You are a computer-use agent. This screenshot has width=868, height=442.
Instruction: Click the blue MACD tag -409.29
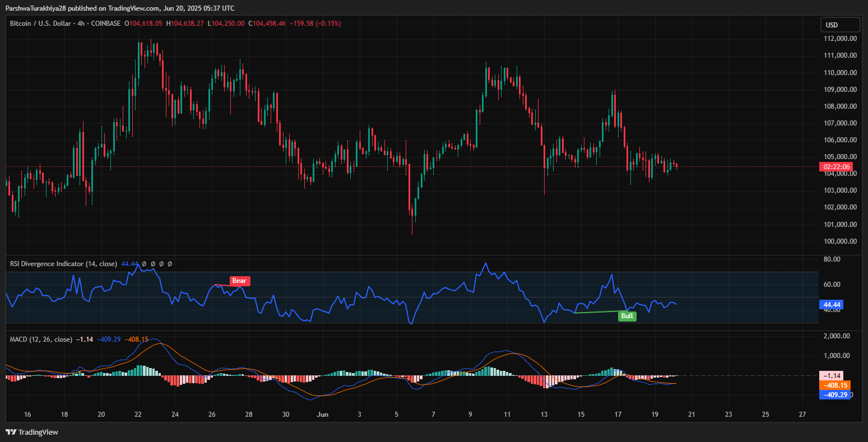click(x=834, y=394)
